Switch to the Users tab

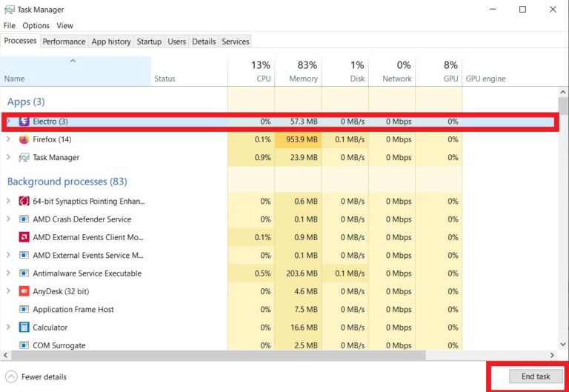(x=177, y=41)
